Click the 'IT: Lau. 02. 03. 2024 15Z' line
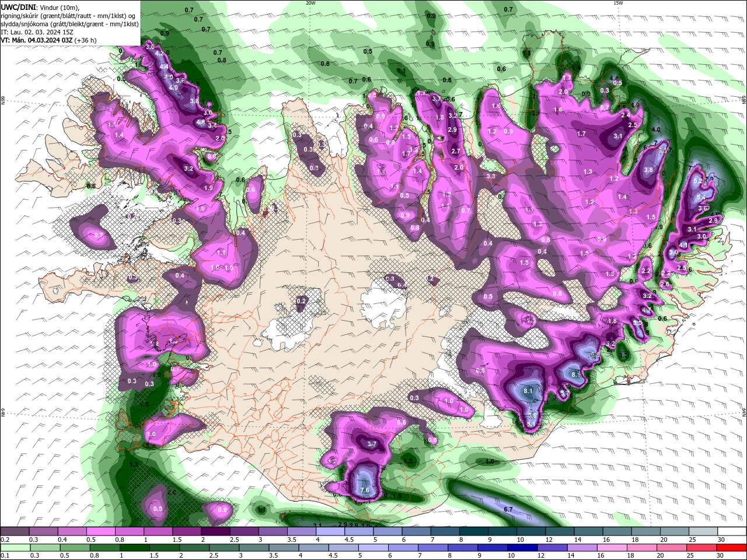The width and height of the screenshot is (747, 560). (x=36, y=32)
